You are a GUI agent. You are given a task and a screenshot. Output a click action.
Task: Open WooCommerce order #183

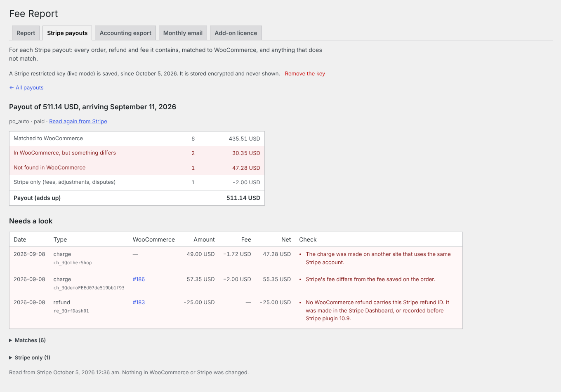click(139, 303)
